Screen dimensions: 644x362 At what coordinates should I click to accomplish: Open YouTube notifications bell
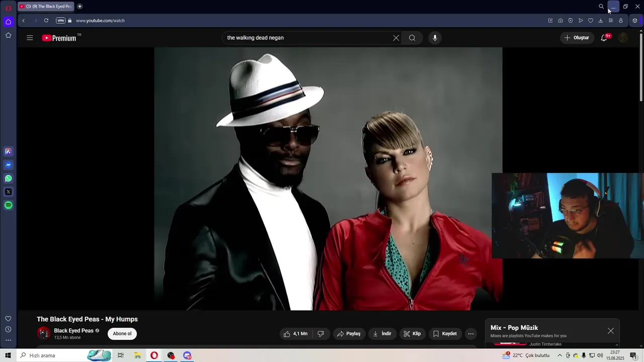point(604,38)
